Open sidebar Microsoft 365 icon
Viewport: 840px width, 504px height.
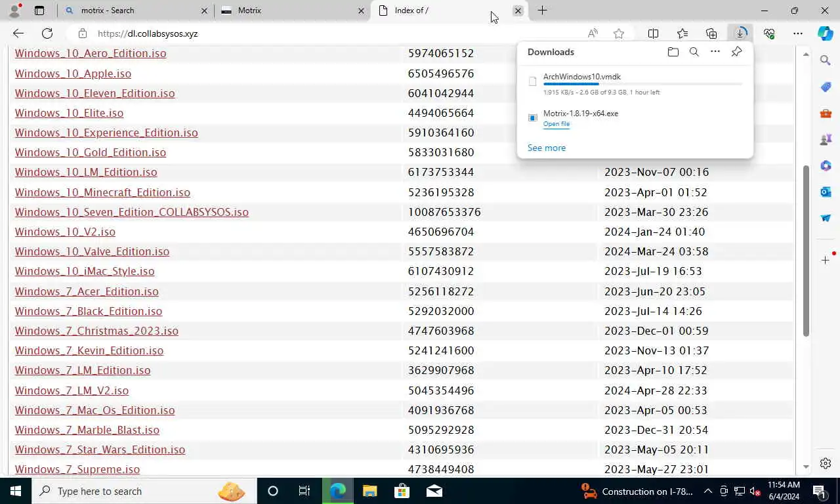[826, 166]
